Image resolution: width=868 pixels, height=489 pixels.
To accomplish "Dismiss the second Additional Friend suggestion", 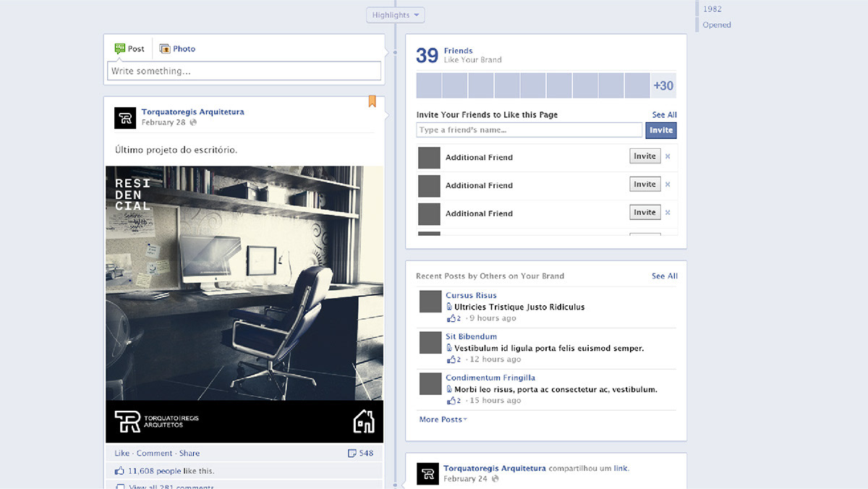I will [x=668, y=184].
